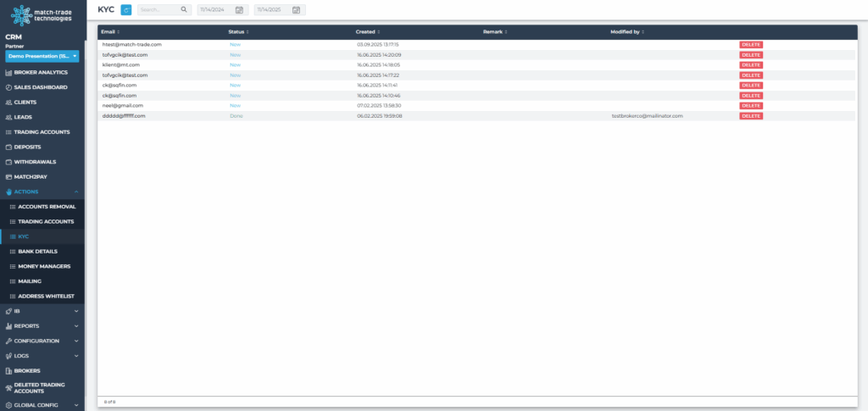
Task: Click the blue refresh icon beside KYC
Action: pos(126,9)
